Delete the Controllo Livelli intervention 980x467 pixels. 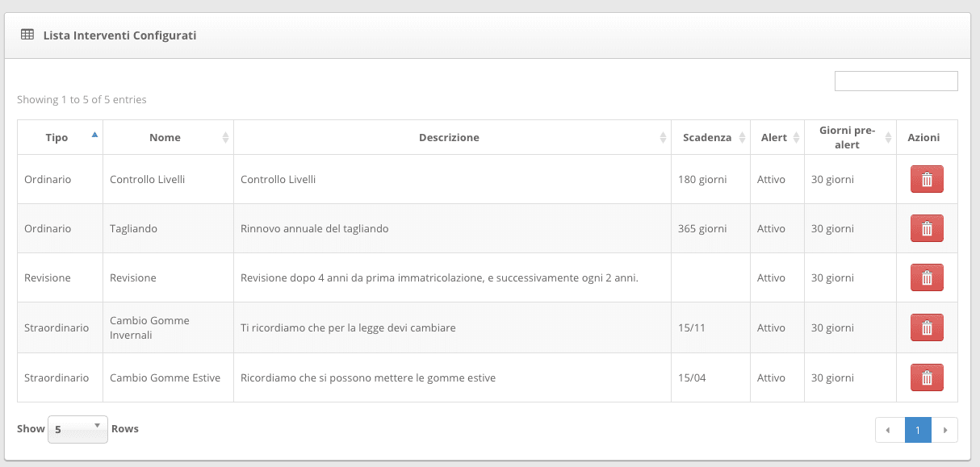point(927,179)
